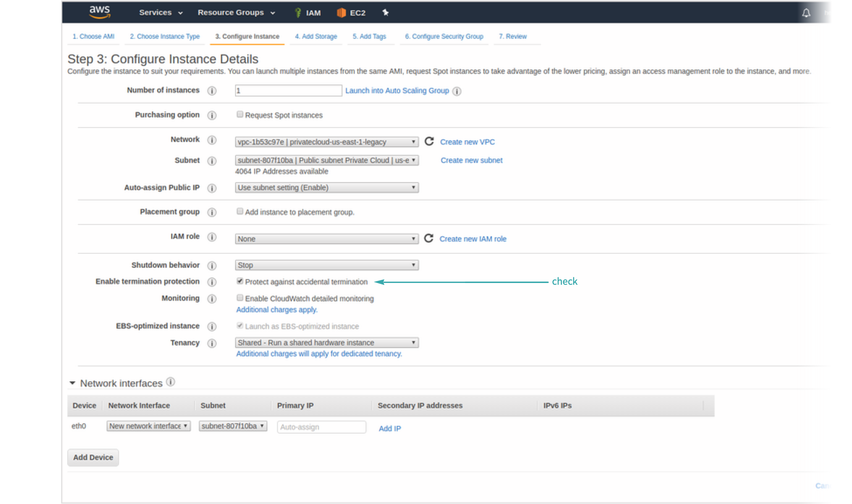Viewport: 852px width, 504px height.
Task: Open the EC2 shortcut icon
Action: click(341, 13)
